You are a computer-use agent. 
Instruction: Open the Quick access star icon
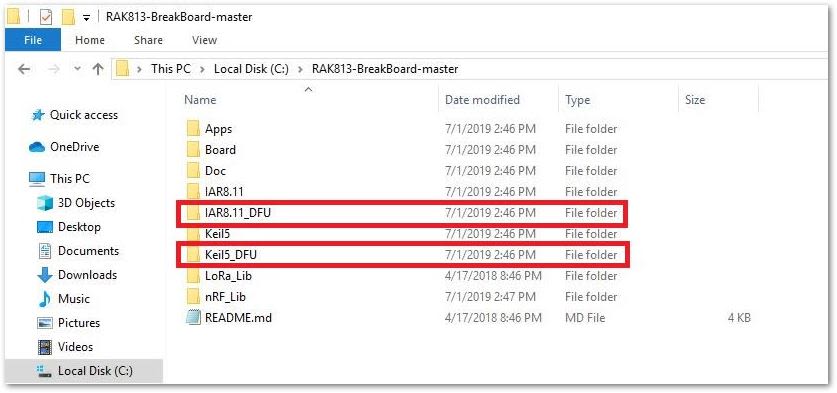coord(37,115)
